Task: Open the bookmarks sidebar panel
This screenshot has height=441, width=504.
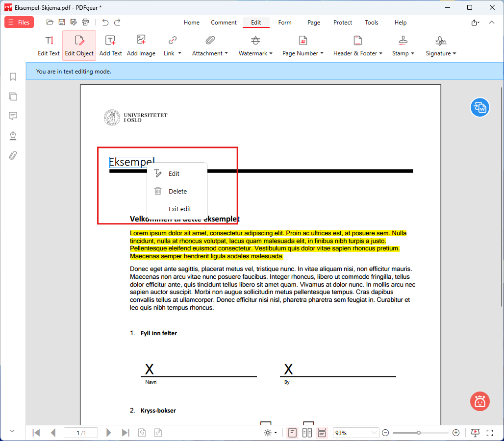Action: pos(13,77)
